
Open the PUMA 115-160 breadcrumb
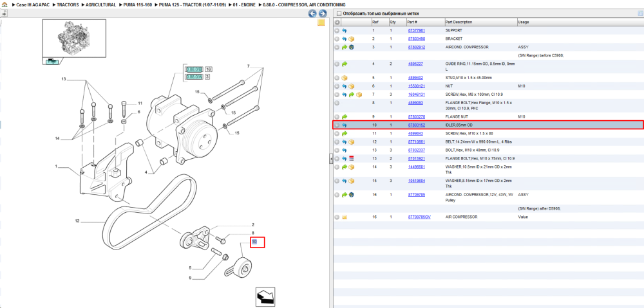click(138, 5)
